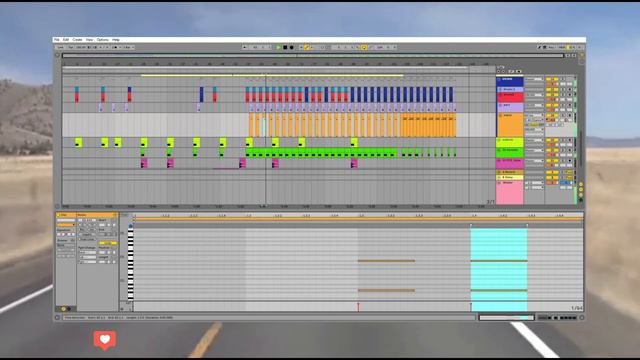
Task: Toggle the headphone MIDI editor preview icon
Action: point(131,225)
